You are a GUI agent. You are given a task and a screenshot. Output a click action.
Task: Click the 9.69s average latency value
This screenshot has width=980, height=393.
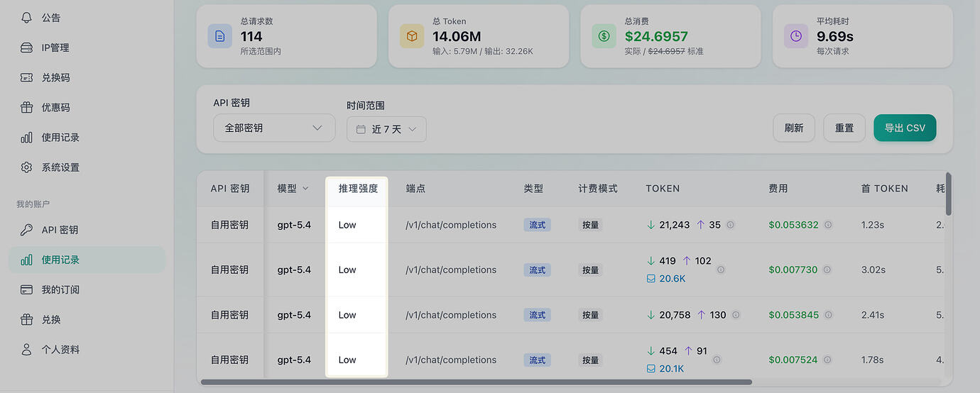point(835,36)
